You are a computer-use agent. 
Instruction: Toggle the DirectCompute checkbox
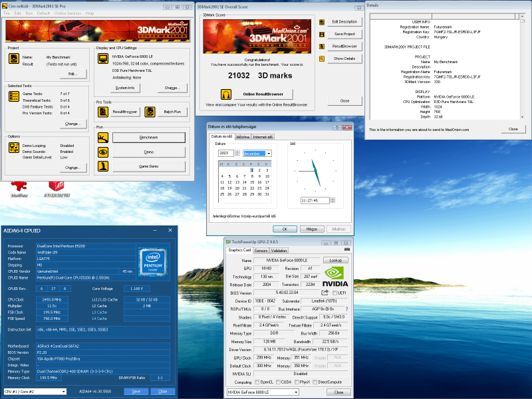point(315,382)
